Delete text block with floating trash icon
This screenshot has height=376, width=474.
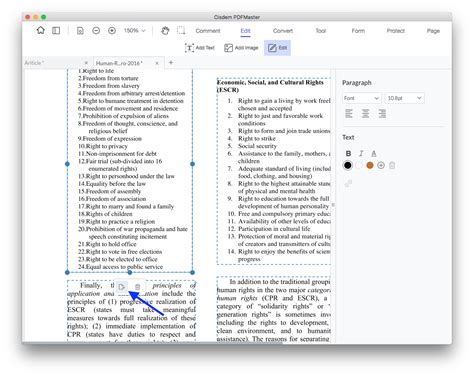tap(137, 287)
